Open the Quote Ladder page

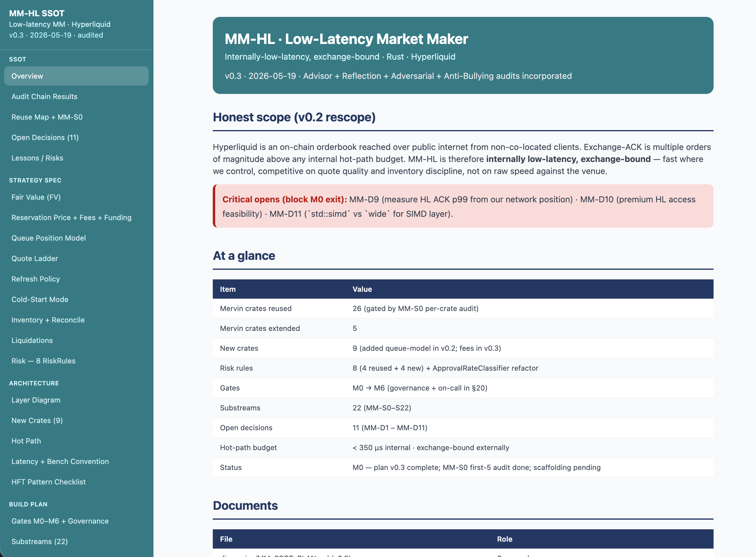(76, 259)
